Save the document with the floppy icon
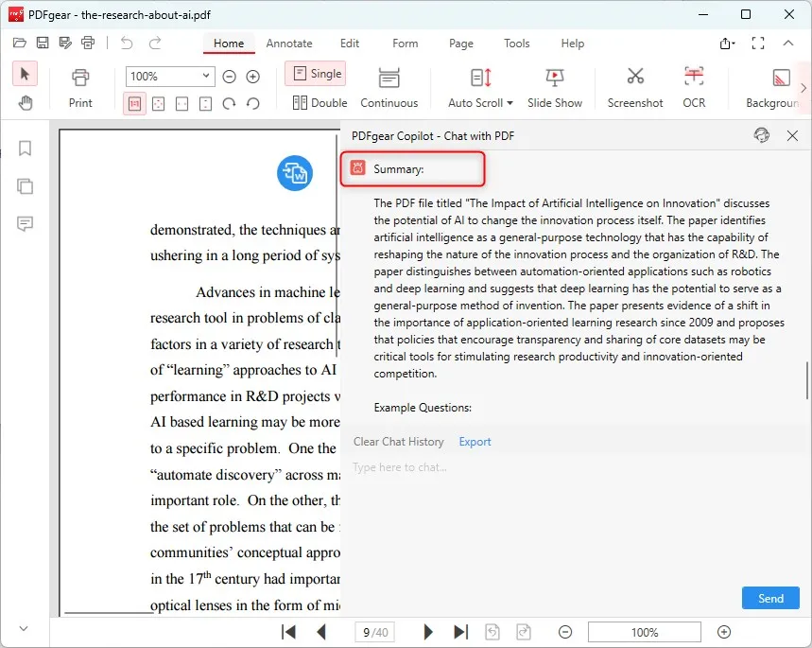The height and width of the screenshot is (648, 812). (x=43, y=43)
